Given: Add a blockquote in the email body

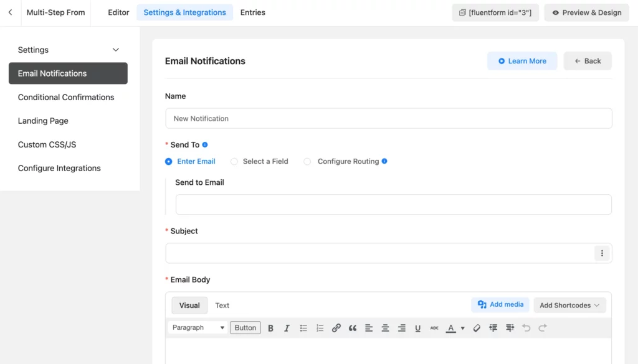Looking at the screenshot, I should click(353, 327).
